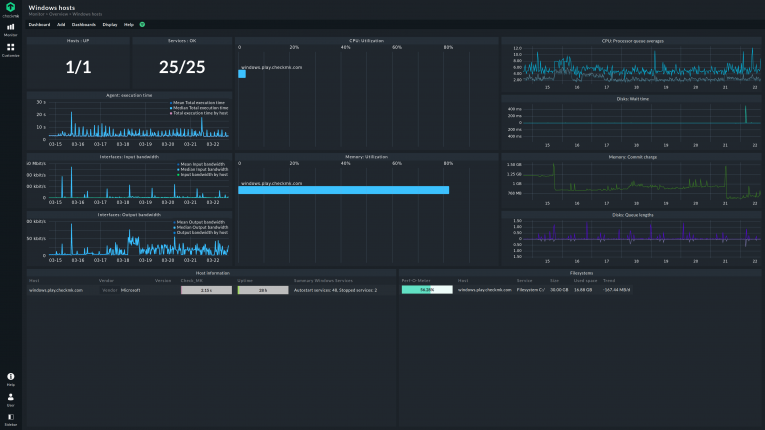
Task: Expand the Help menu in menu bar
Action: click(128, 23)
